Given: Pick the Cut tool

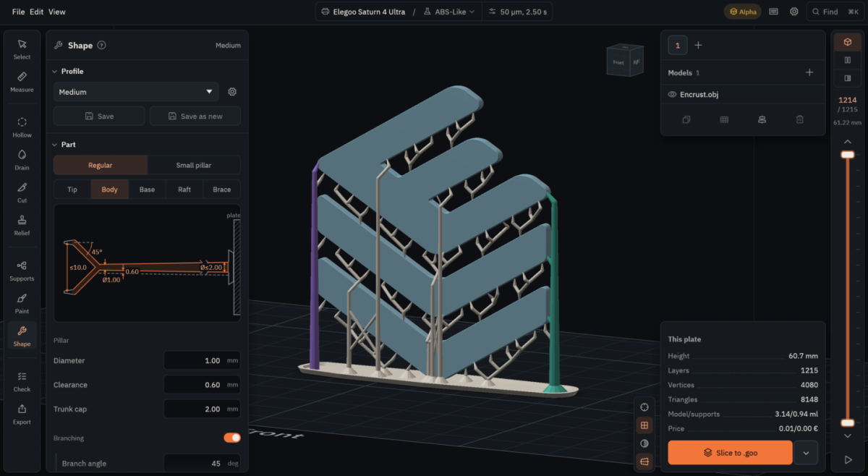Looking at the screenshot, I should click(x=22, y=191).
